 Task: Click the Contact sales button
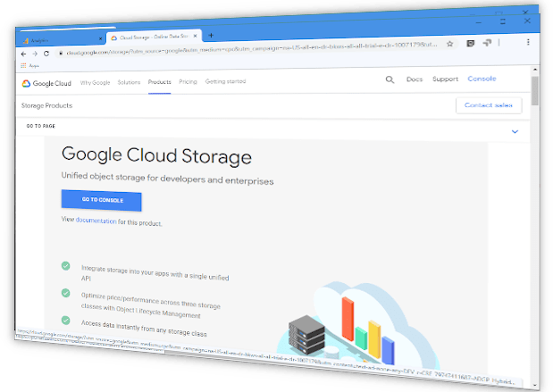click(x=489, y=105)
